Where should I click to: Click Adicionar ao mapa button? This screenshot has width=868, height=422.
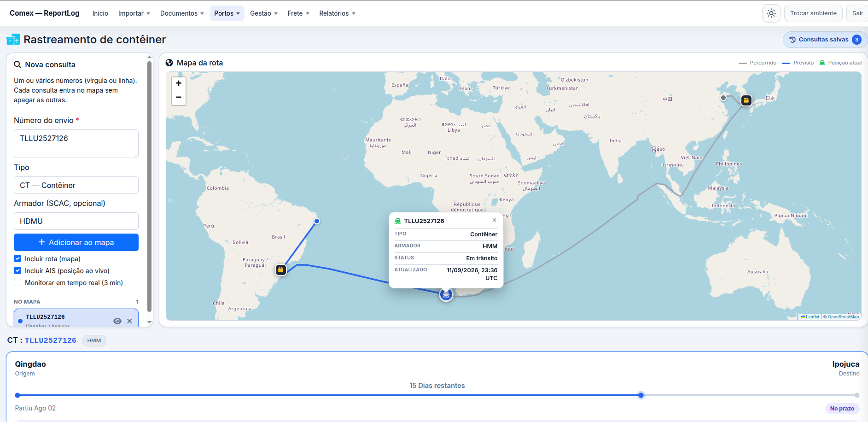tap(76, 242)
